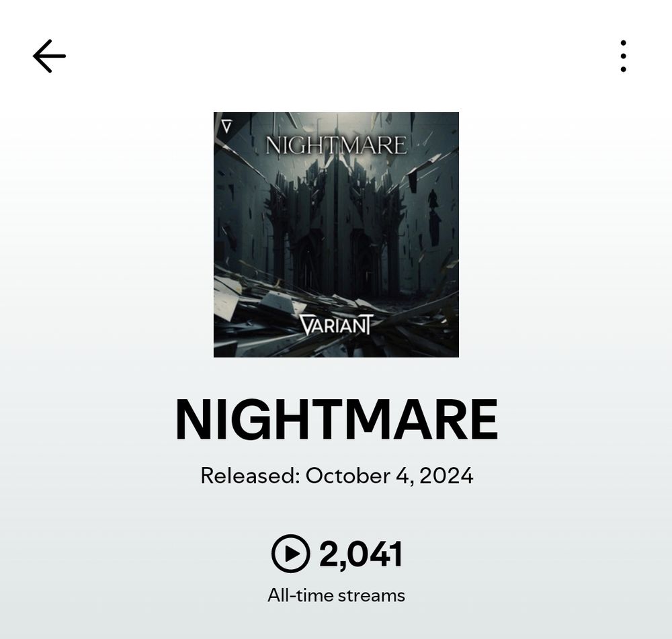The image size is (672, 639).
Task: Click the silhouetted figure on the cover art
Action: pyautogui.click(x=433, y=201)
